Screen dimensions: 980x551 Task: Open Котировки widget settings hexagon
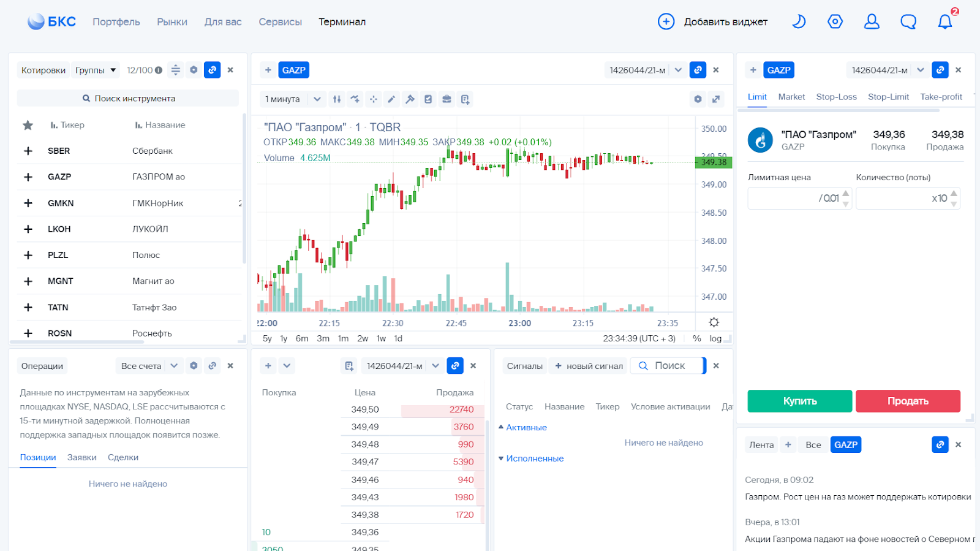click(x=194, y=70)
